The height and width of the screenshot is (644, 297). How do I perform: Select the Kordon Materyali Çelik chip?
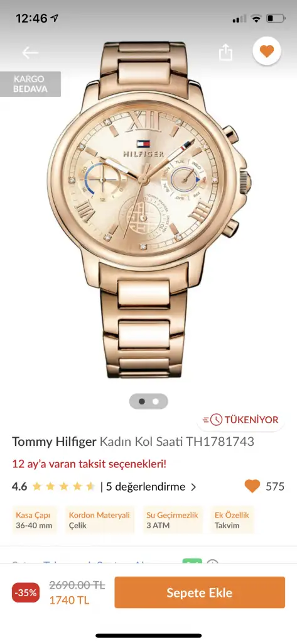[99, 520]
